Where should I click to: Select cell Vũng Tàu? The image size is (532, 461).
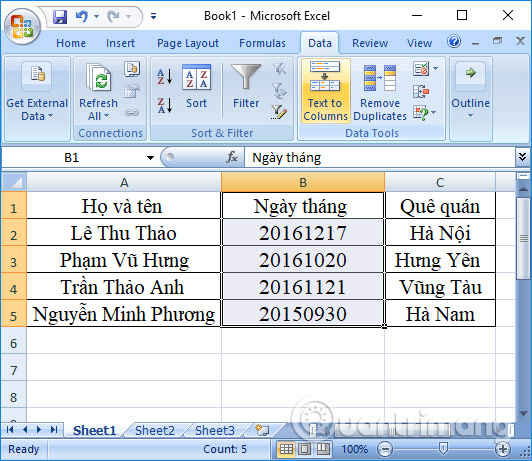[440, 287]
